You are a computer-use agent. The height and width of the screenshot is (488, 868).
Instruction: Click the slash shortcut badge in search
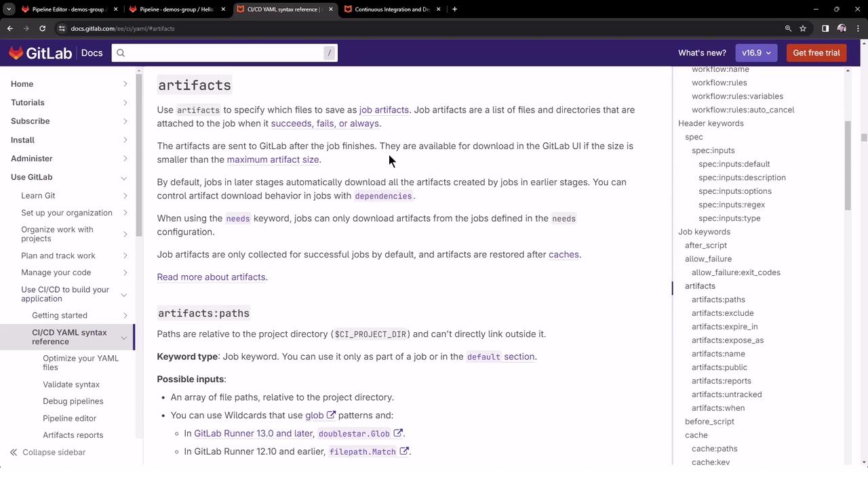pos(330,53)
